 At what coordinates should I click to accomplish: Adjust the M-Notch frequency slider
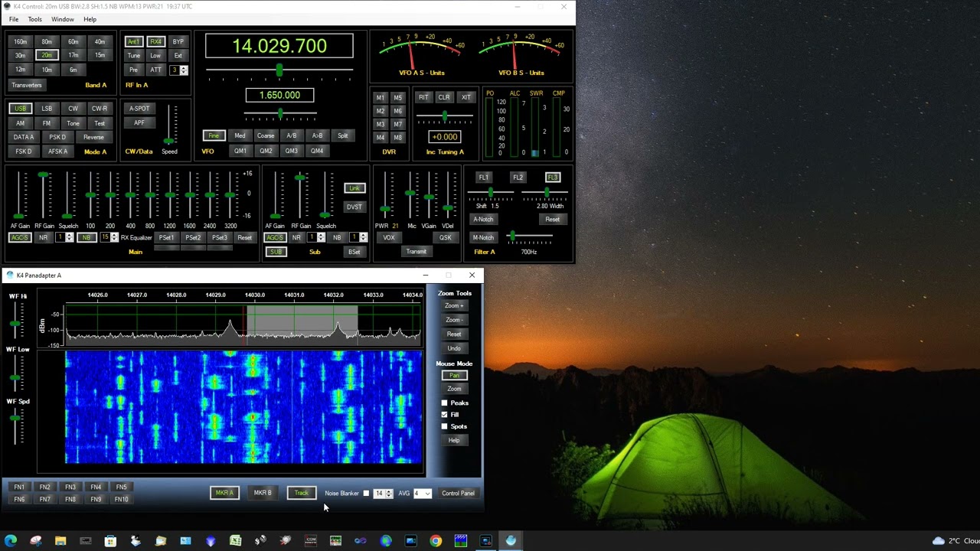point(512,237)
